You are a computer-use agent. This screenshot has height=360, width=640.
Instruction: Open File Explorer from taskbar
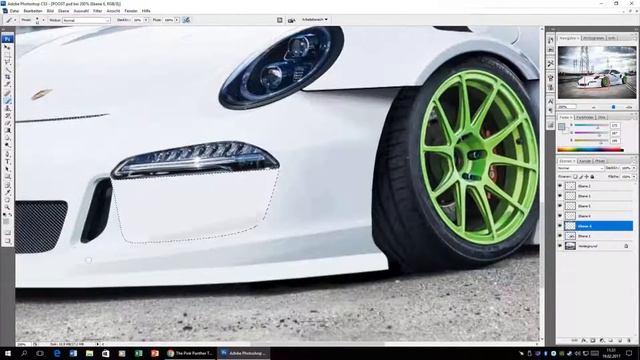tap(89, 353)
